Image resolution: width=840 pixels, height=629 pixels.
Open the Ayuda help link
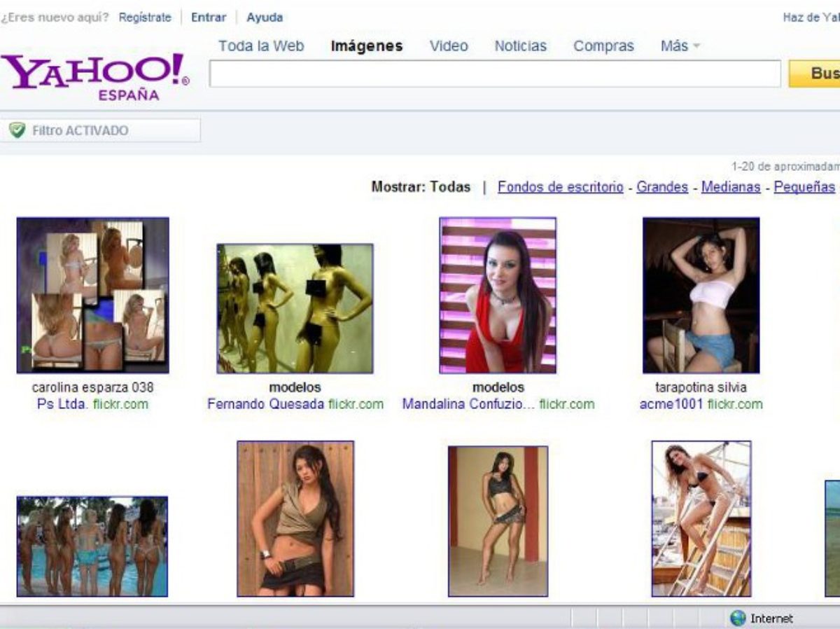(265, 18)
